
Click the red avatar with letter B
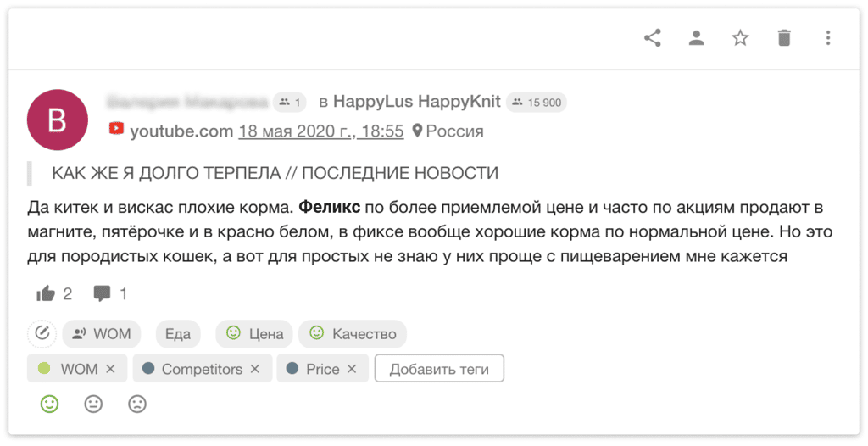[x=57, y=120]
